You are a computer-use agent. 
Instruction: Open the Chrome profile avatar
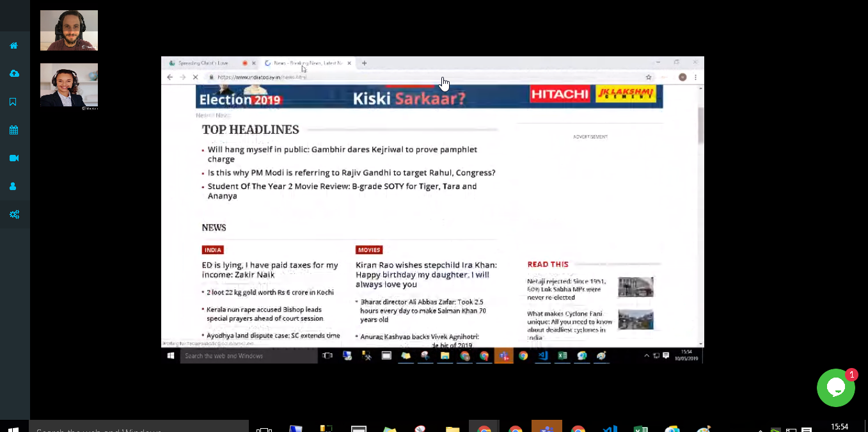683,77
